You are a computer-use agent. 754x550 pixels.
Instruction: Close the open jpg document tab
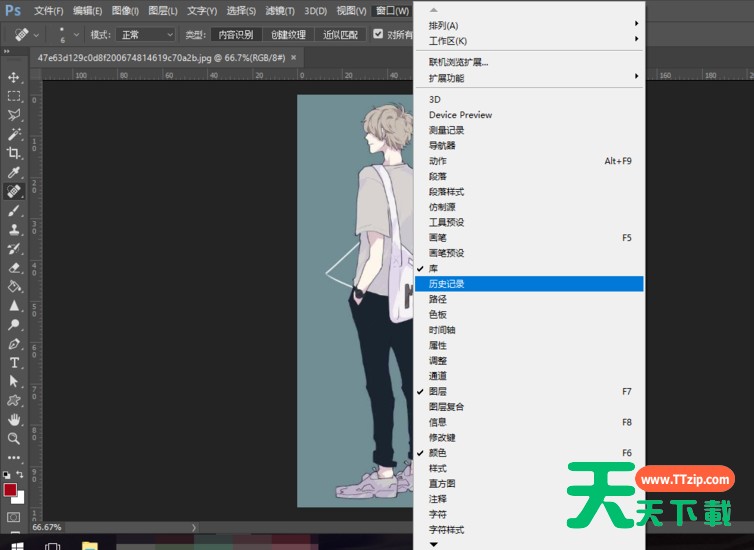(293, 58)
